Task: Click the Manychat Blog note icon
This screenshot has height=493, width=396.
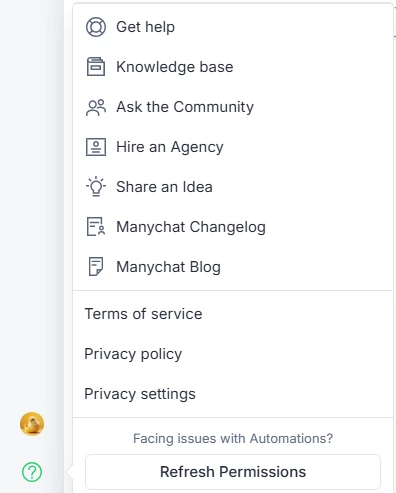Action: 96,267
